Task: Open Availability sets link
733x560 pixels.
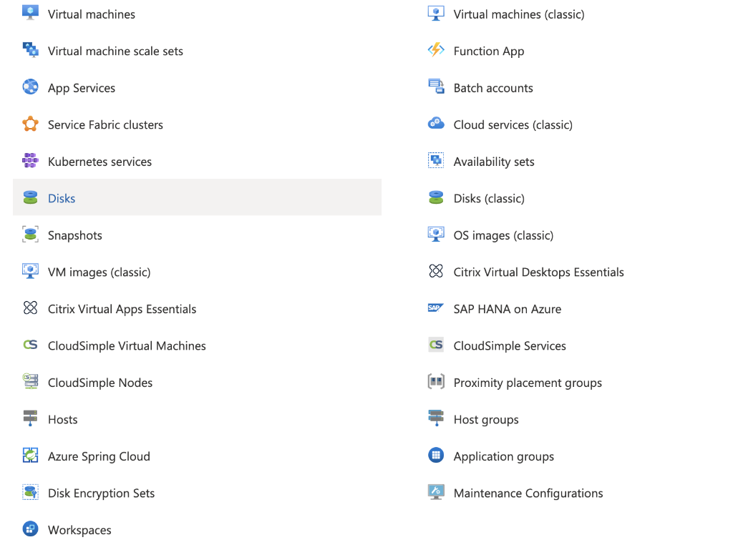Action: pos(494,162)
